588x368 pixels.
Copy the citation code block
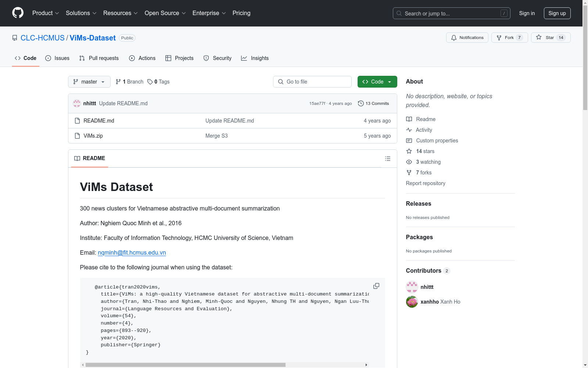pos(376,286)
